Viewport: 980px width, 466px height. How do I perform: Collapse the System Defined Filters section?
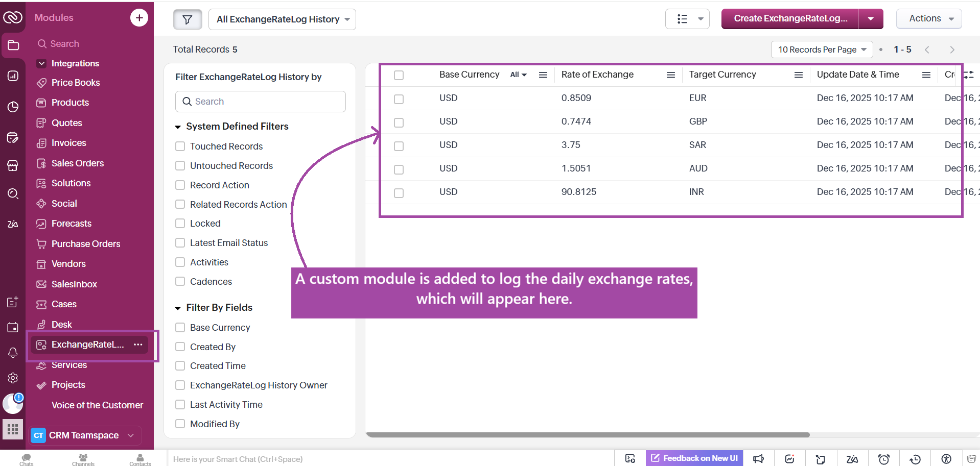(x=178, y=127)
